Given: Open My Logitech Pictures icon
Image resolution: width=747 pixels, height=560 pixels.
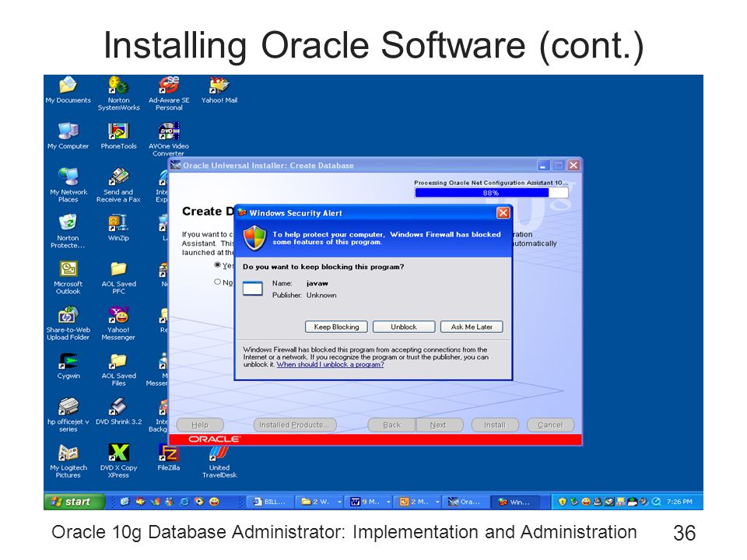Looking at the screenshot, I should (68, 461).
